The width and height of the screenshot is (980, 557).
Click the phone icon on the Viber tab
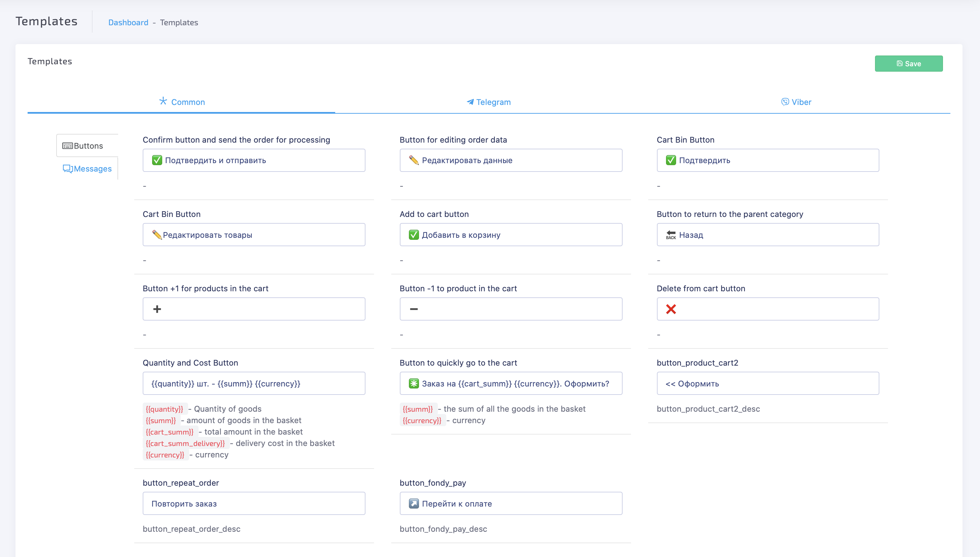tap(784, 102)
